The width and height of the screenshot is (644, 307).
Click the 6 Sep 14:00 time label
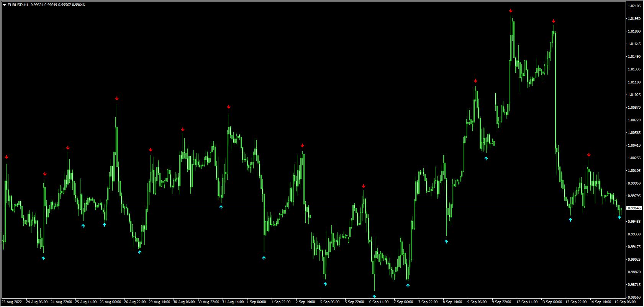[x=379, y=302]
